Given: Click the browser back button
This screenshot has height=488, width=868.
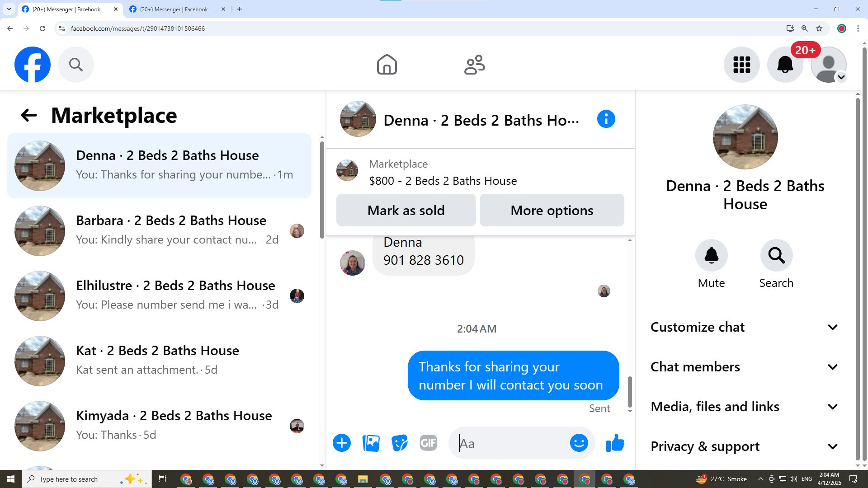Looking at the screenshot, I should pos(10,28).
